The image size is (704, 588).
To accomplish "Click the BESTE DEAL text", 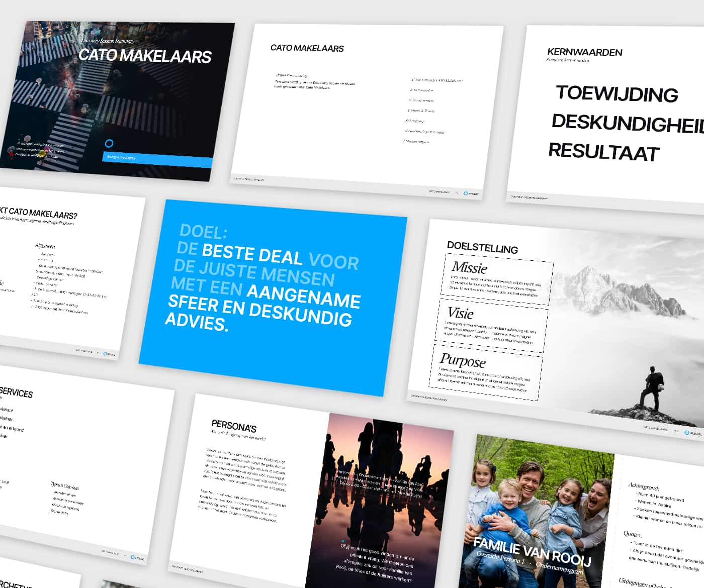I will tap(252, 254).
